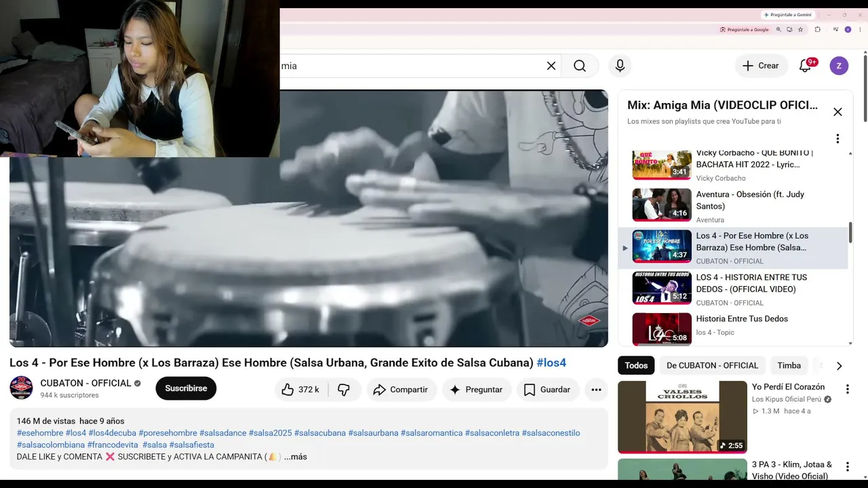868x488 pixels.
Task: Click the video player to pause
Action: pos(309,218)
